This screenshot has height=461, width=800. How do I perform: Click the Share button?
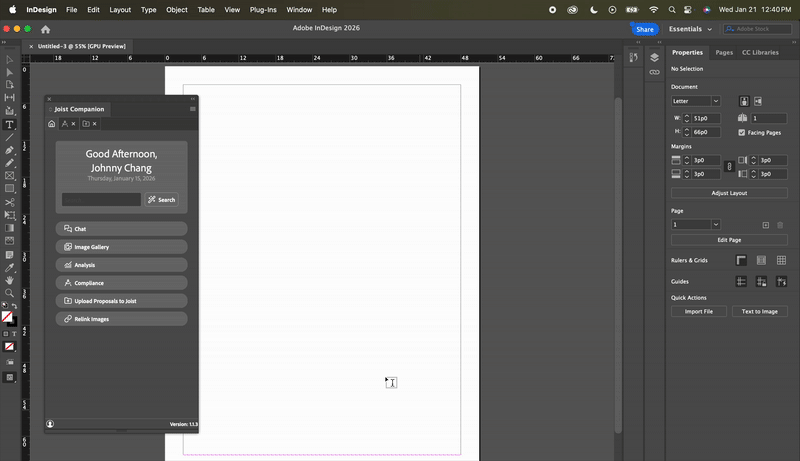point(644,29)
